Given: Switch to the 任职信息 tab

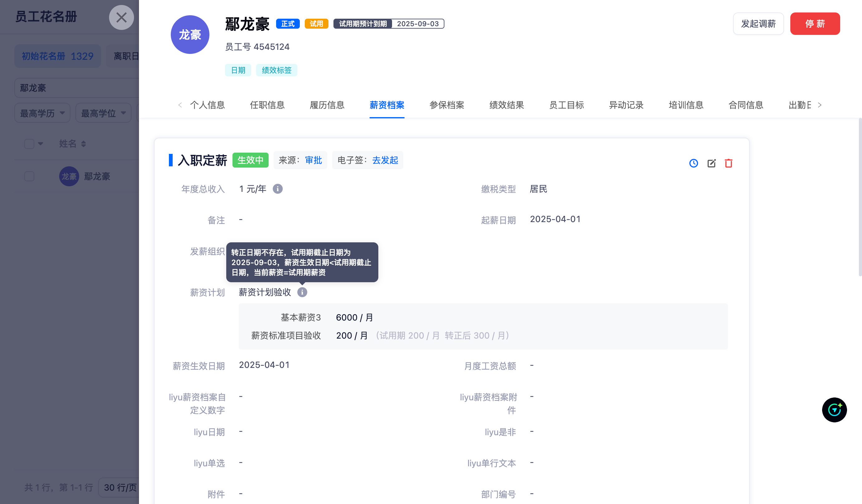Looking at the screenshot, I should [x=267, y=105].
